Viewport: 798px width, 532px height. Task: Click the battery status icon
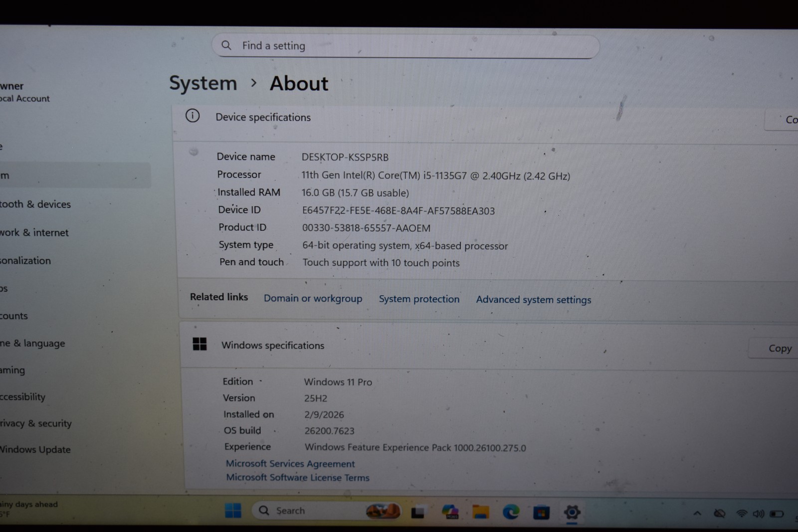[777, 514]
